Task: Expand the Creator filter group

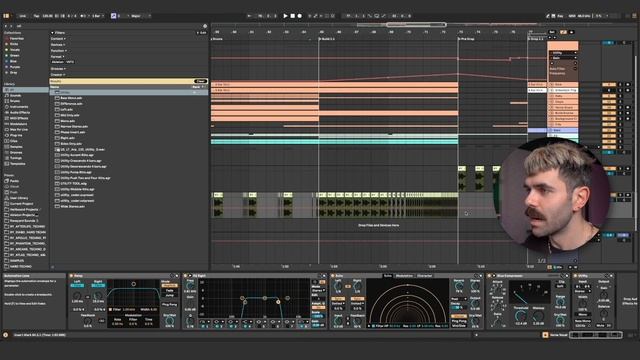Action: coord(58,75)
